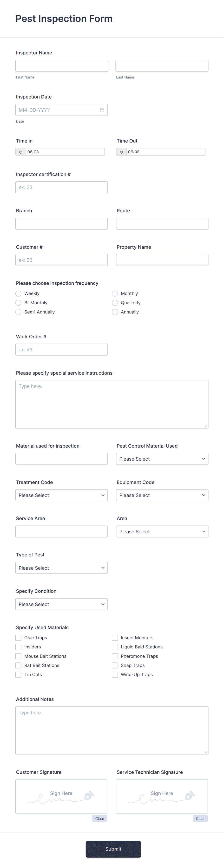This screenshot has width=224, height=868.
Task: Click the clock icon in Time in field
Action: pos(20,152)
